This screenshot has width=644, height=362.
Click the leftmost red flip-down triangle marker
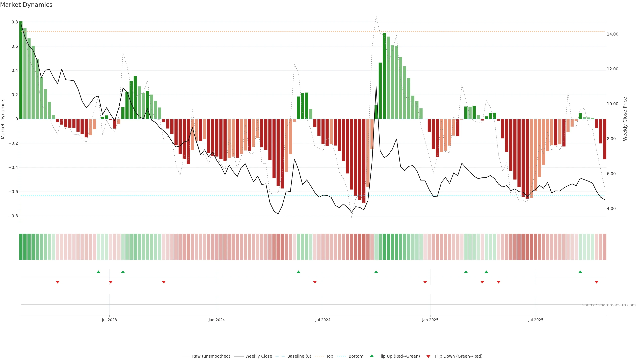58,282
